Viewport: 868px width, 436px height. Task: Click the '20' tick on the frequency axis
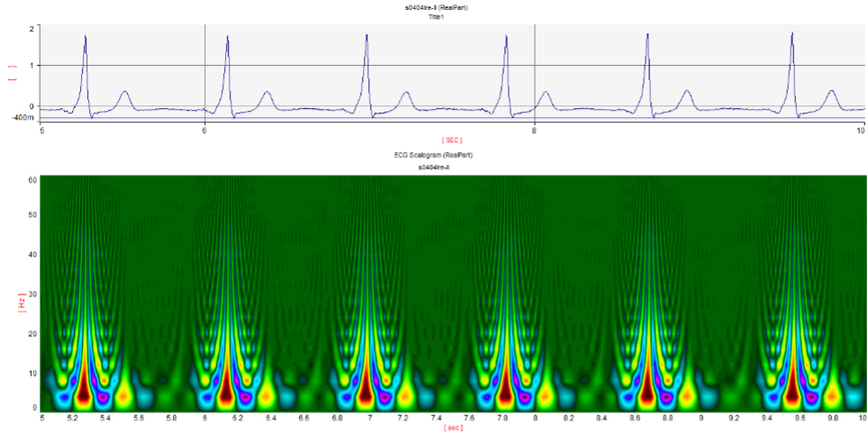tap(32, 333)
